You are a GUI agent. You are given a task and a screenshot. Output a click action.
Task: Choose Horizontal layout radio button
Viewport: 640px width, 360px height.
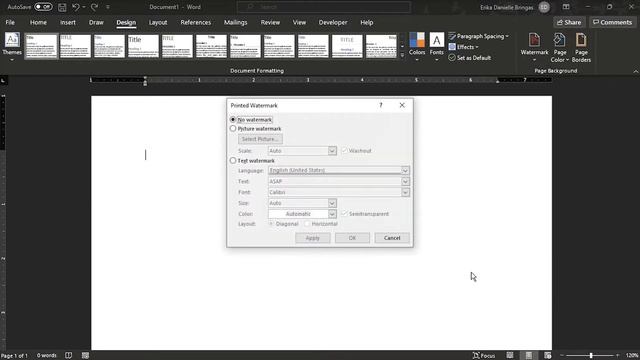[x=307, y=224]
